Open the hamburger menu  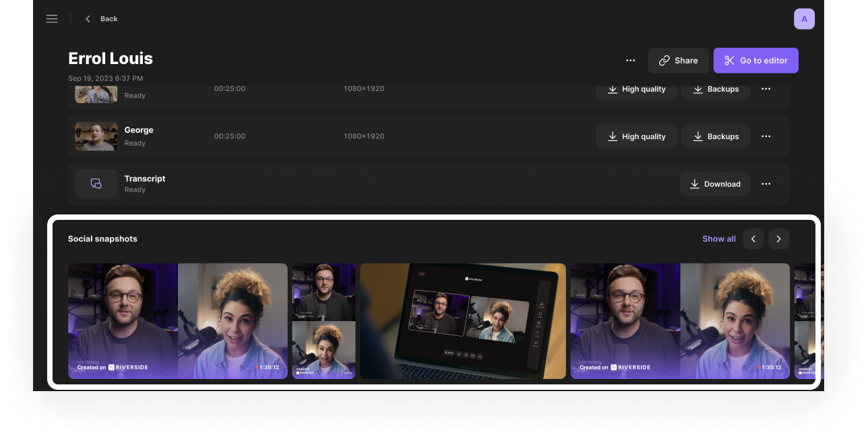pos(52,19)
